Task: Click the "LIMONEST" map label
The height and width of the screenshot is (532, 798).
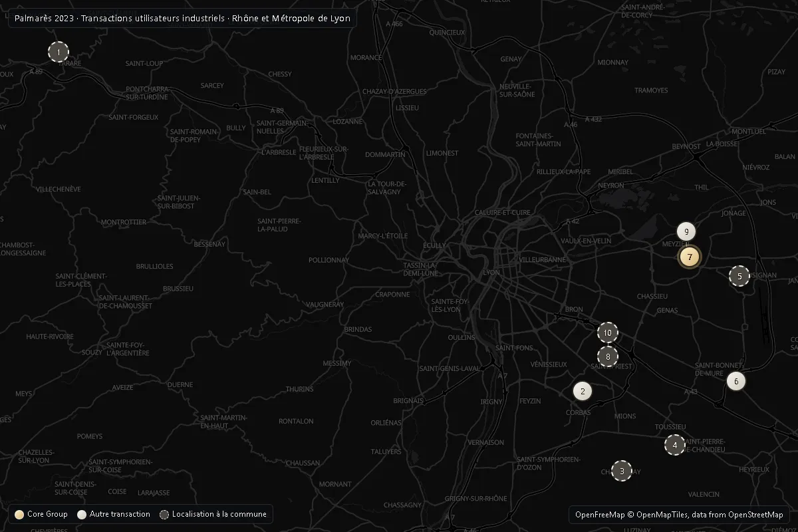Action: (x=442, y=153)
